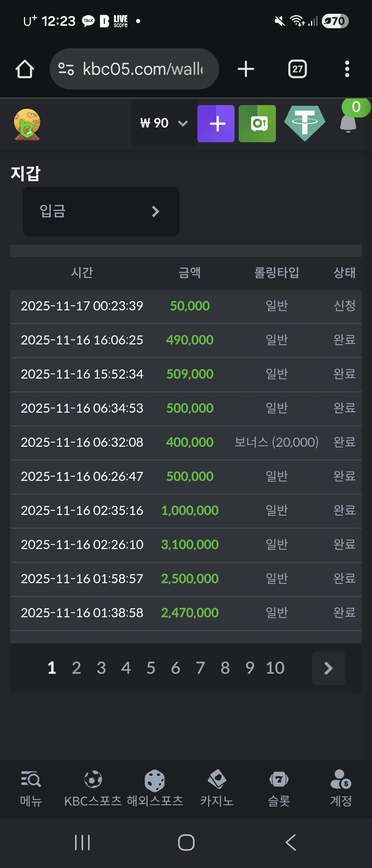372x868 pixels.
Task: Expand the ₩ 90 balance dropdown
Action: click(x=164, y=123)
